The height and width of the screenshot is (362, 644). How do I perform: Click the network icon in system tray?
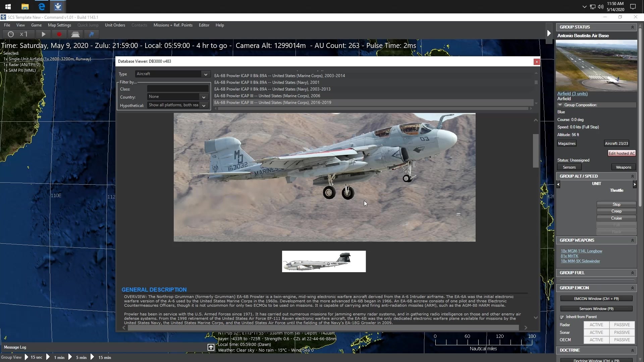tap(593, 7)
